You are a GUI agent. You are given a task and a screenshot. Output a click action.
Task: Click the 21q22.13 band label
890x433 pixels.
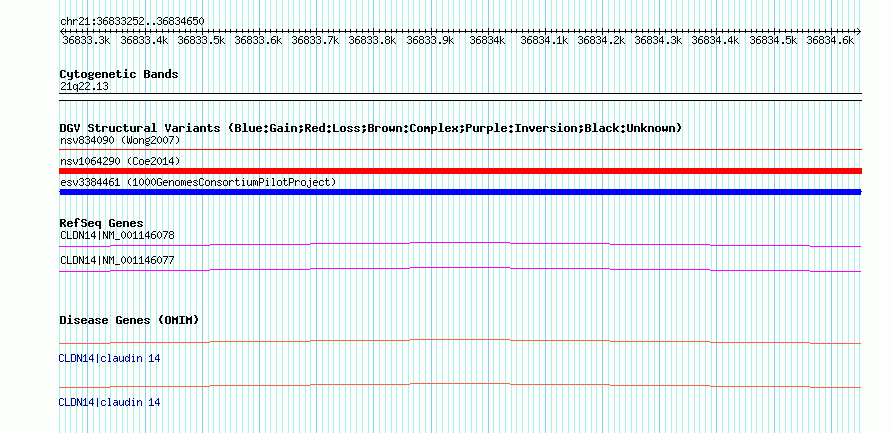coord(85,87)
